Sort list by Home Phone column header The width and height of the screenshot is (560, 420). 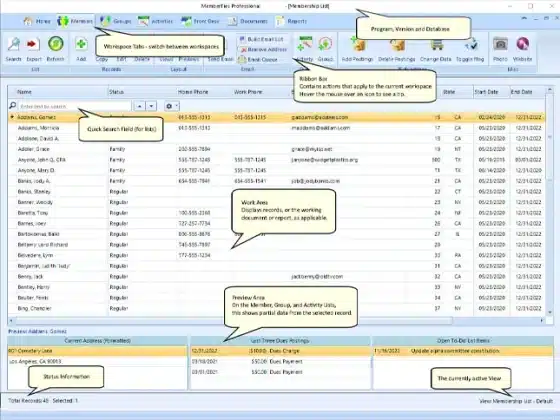[x=204, y=92]
